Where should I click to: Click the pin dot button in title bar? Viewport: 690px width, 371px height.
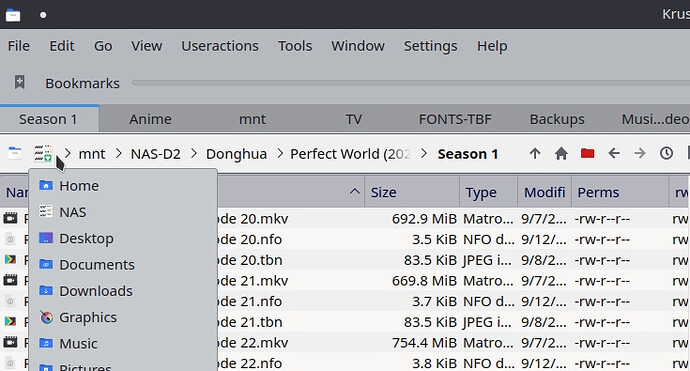coord(43,15)
